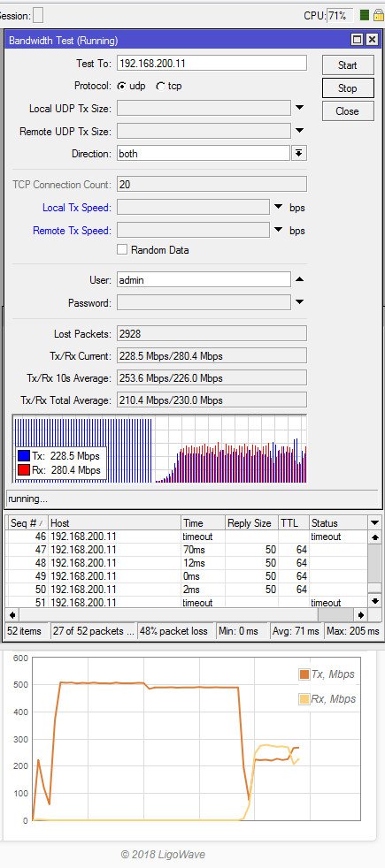385x868 pixels.
Task: Enable the Random Data checkbox
Action: 122,249
